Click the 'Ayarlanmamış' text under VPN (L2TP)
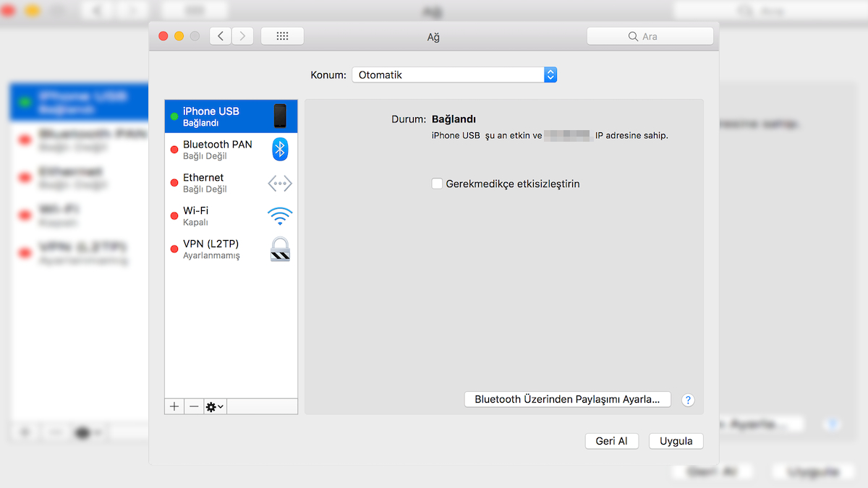 pyautogui.click(x=211, y=256)
